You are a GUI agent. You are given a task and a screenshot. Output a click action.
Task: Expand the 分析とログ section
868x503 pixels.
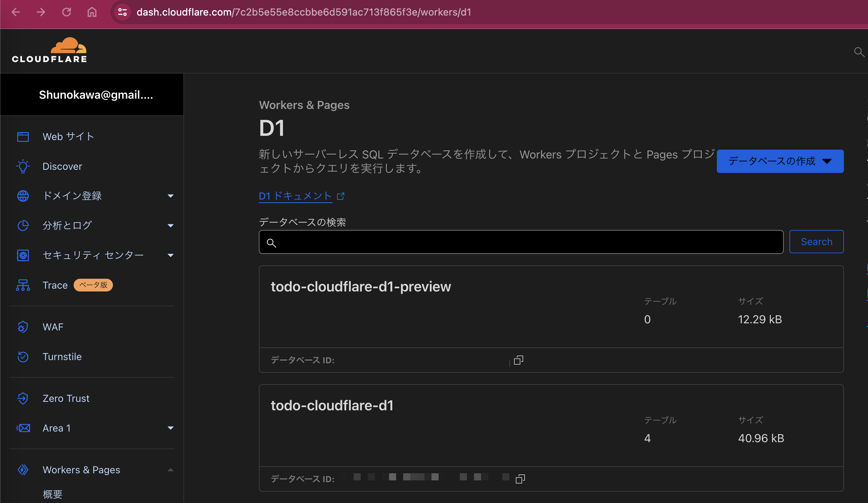[171, 225]
